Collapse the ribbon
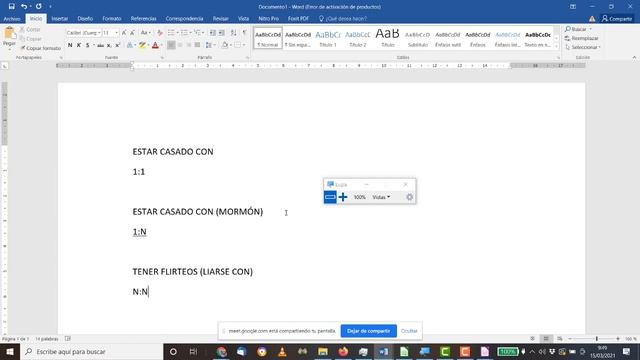The height and width of the screenshot is (360, 640). pos(634,58)
